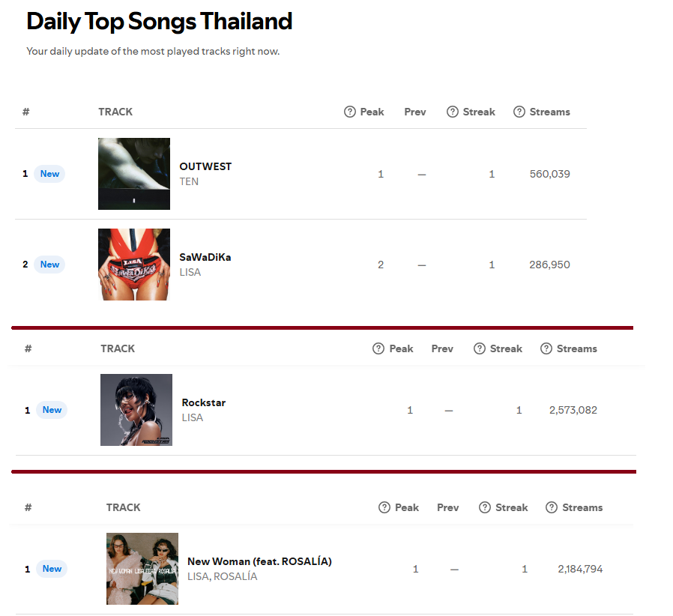673x616 pixels.
Task: Click the artist name TEN
Action: pyautogui.click(x=189, y=181)
